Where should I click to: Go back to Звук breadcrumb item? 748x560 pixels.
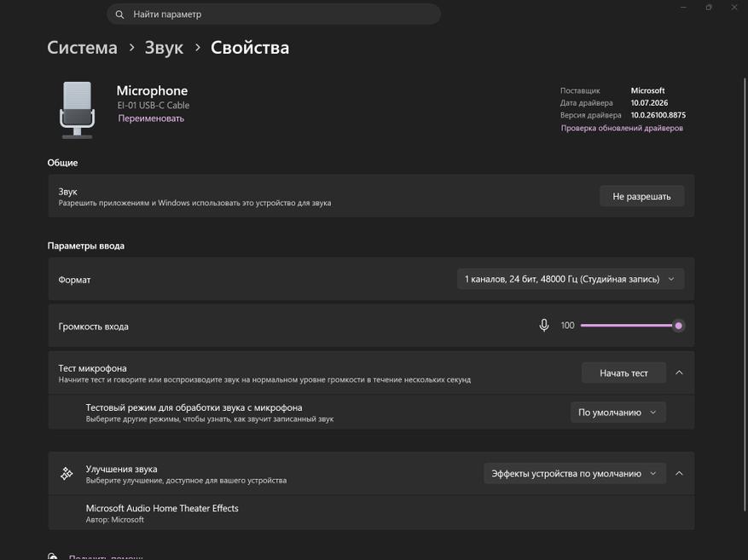point(164,48)
